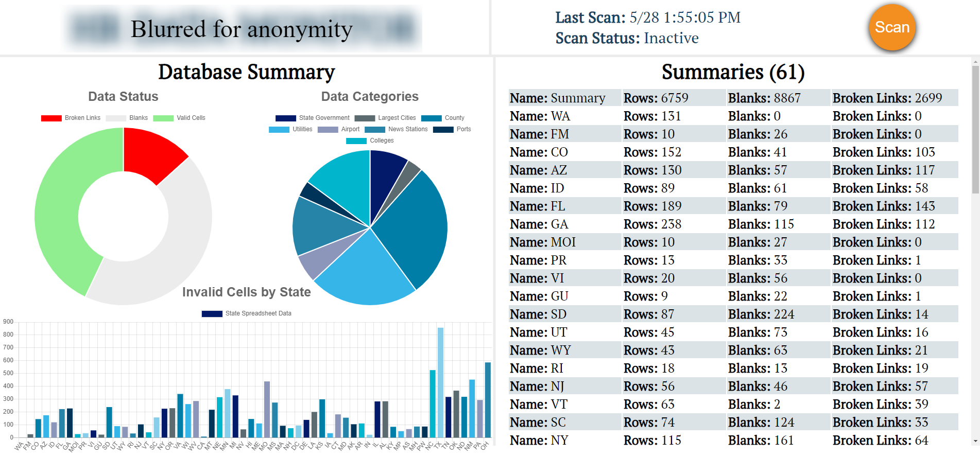Toggle the State Government legend item
Image resolution: width=980 pixels, height=457 pixels.
click(x=312, y=118)
